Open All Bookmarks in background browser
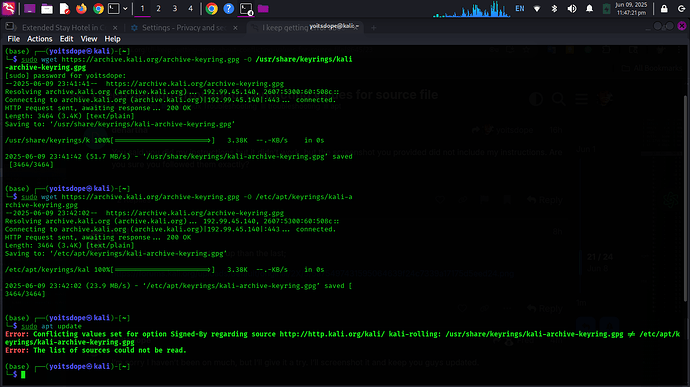This screenshot has height=387, width=690. (652, 68)
